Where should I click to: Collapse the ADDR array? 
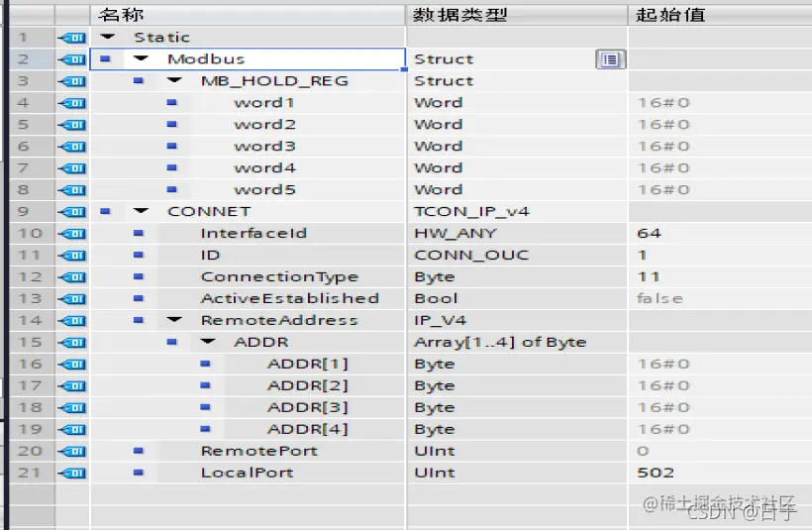click(x=208, y=342)
